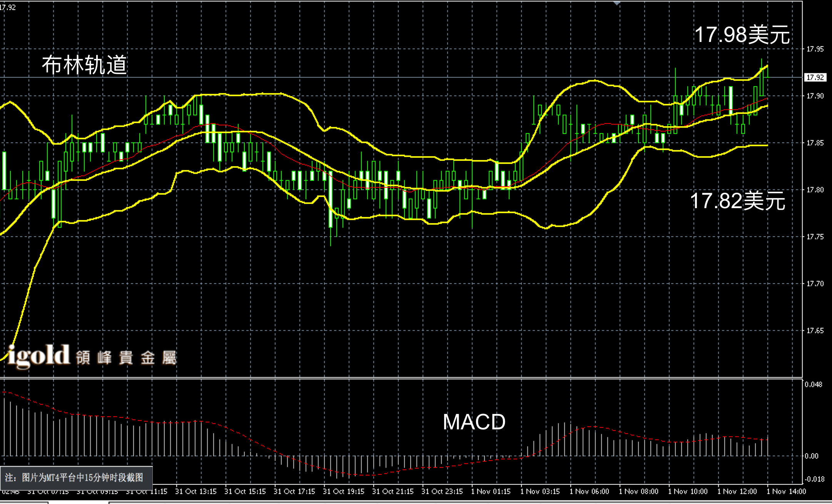Click the 17.98美元 annotation label

coord(742,35)
